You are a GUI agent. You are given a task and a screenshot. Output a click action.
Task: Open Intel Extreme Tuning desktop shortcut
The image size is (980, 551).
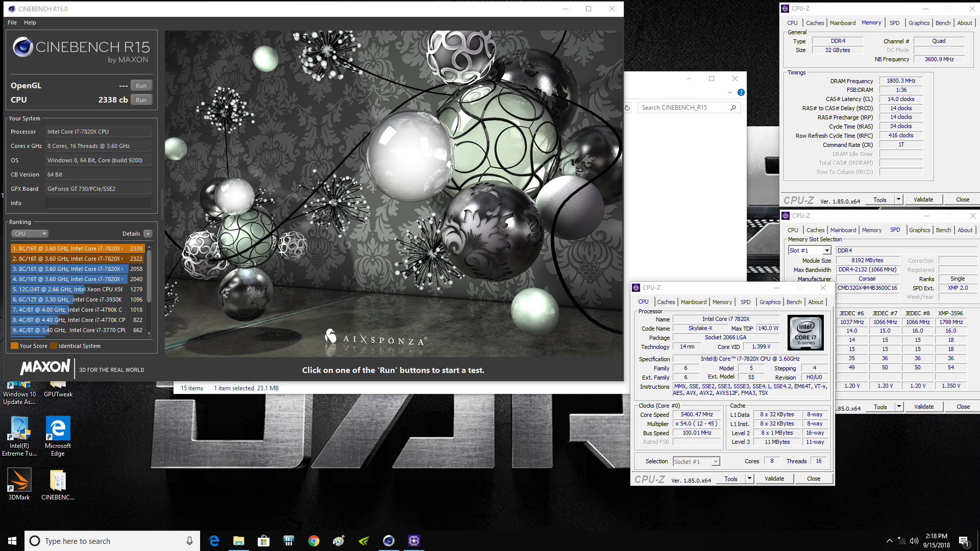point(19,436)
